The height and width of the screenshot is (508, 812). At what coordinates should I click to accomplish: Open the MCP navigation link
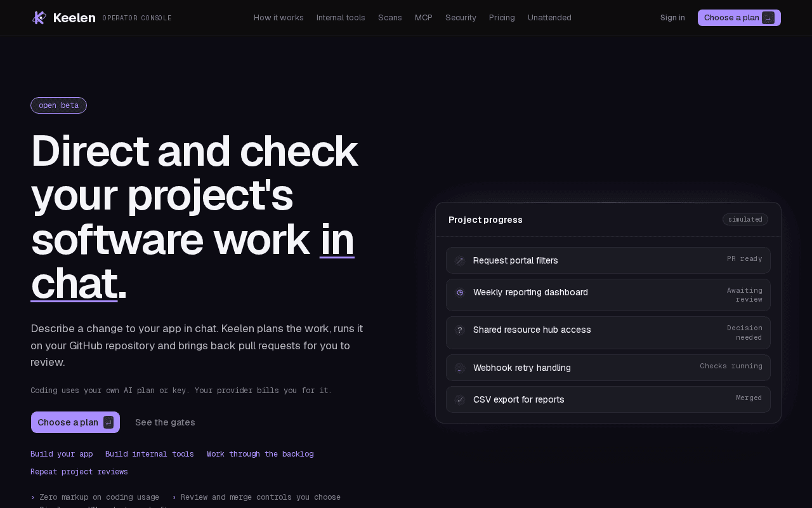424,18
